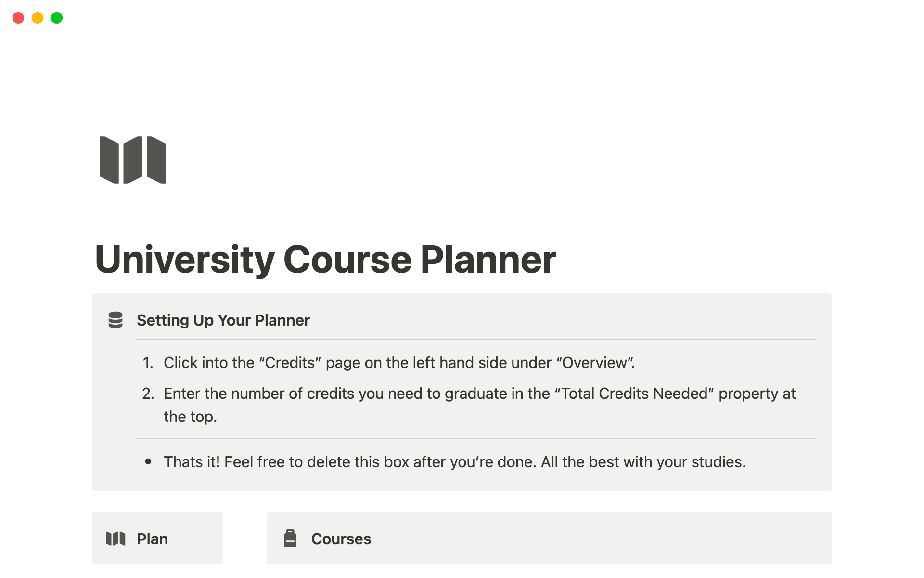Click the small map icon beside Plan
Screen dimensions: 924x578
(x=115, y=539)
